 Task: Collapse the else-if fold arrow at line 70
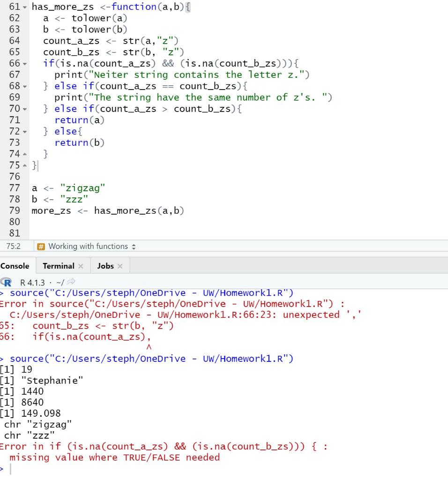(x=25, y=109)
